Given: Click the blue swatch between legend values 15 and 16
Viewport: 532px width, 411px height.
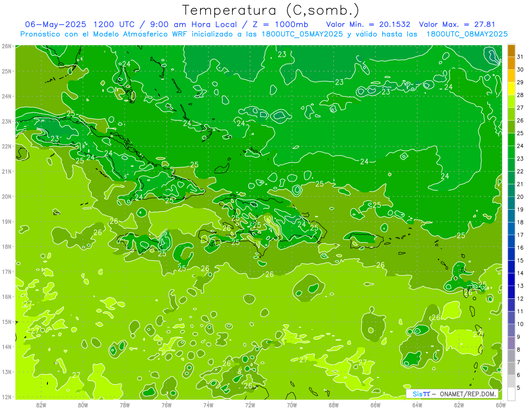Looking at the screenshot, I should click(511, 254).
